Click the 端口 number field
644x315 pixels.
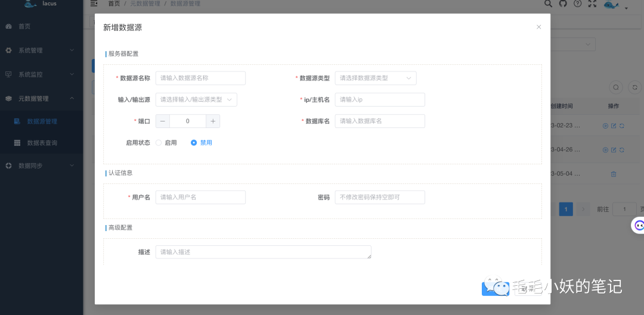click(188, 121)
